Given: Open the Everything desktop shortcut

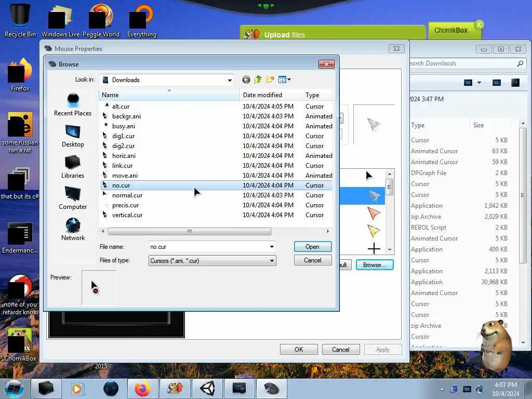Looking at the screenshot, I should click(x=141, y=20).
